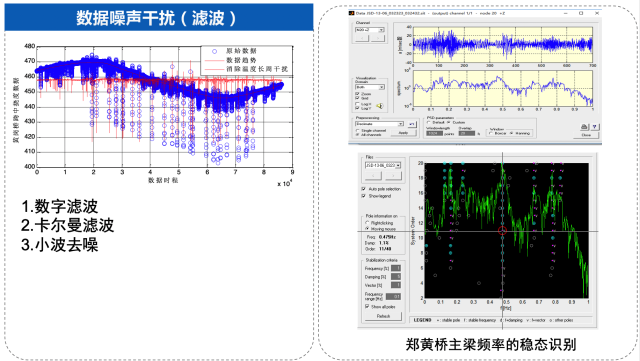The width and height of the screenshot is (640, 361).
Task: Toggle the Zoom checkbox
Action: (x=358, y=94)
